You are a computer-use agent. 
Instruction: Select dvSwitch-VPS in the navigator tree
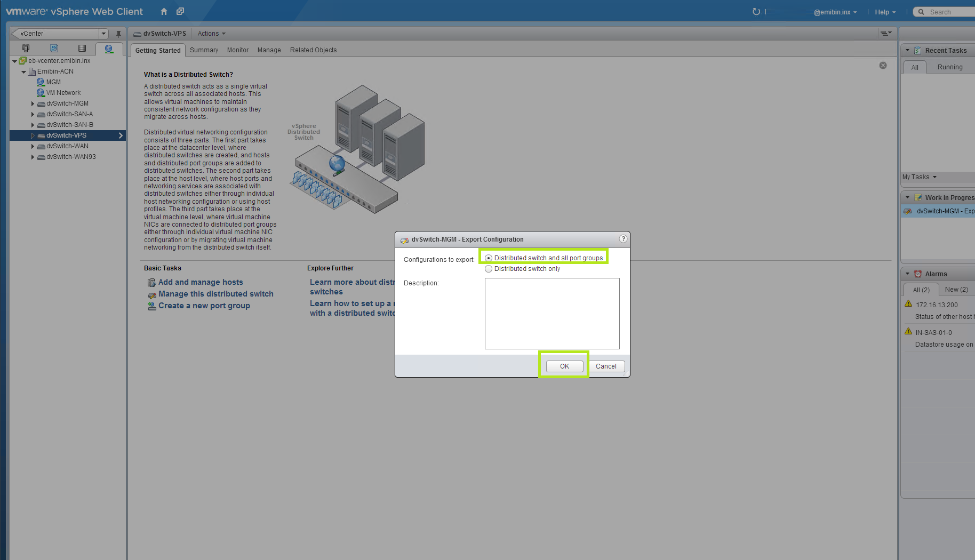(x=68, y=135)
